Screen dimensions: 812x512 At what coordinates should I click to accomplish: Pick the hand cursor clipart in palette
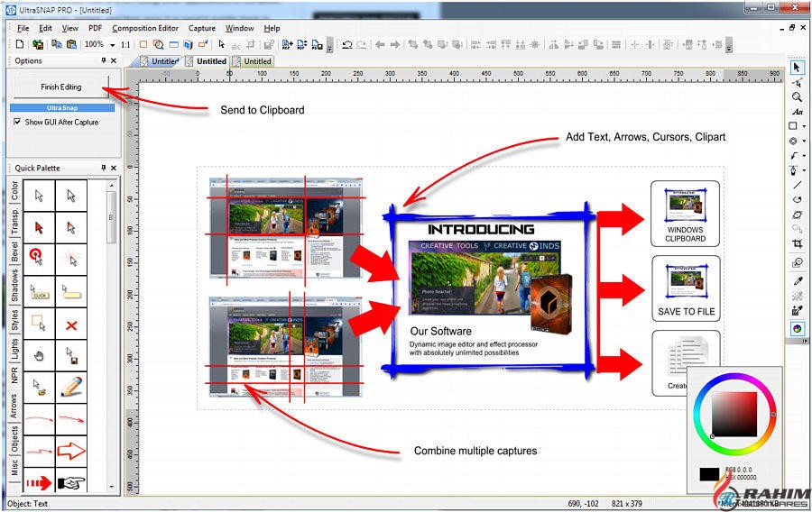[x=39, y=356]
